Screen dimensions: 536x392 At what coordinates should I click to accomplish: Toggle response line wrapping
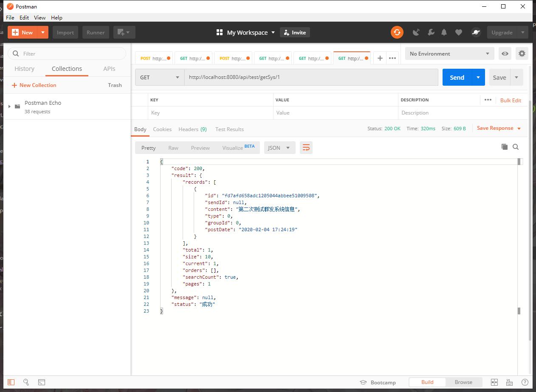pos(306,148)
